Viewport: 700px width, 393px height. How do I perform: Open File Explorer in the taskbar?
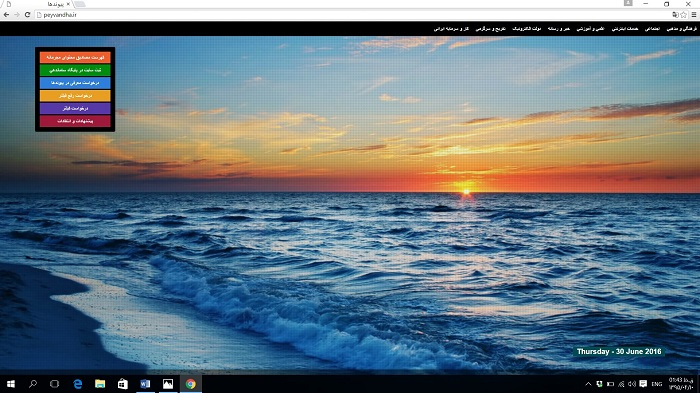click(x=100, y=384)
